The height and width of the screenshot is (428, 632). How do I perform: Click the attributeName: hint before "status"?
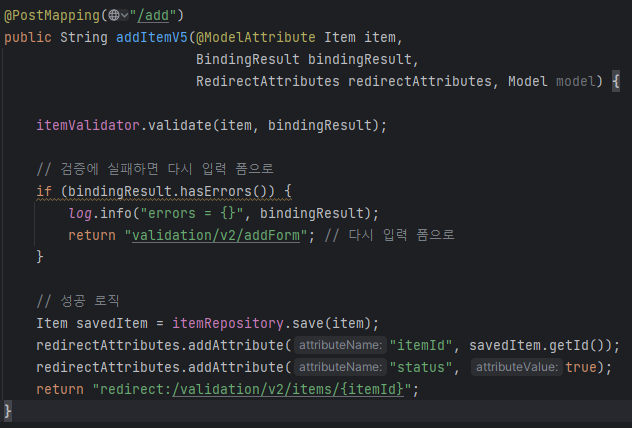(x=340, y=367)
